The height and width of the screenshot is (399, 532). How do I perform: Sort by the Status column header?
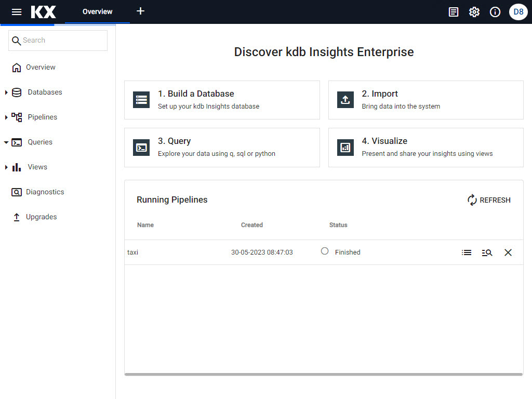[338, 225]
